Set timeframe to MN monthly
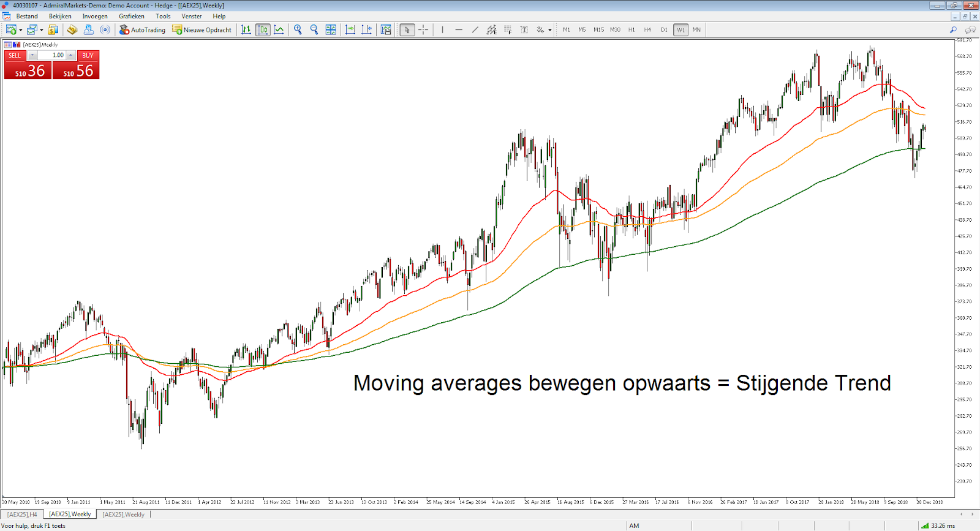Viewport: 980px width, 531px height. 696,29
